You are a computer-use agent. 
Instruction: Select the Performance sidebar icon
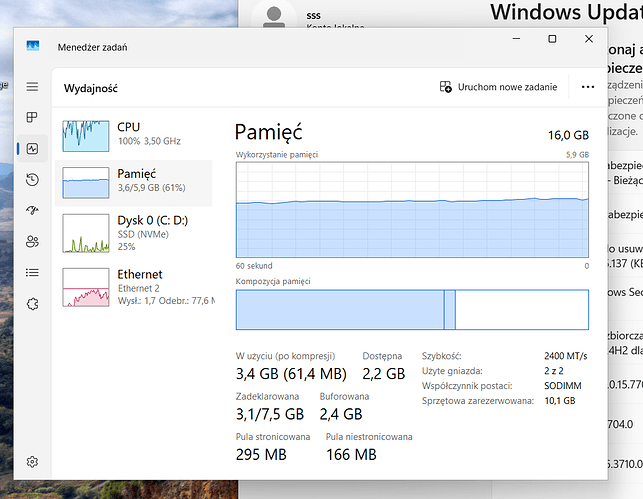pyautogui.click(x=32, y=149)
